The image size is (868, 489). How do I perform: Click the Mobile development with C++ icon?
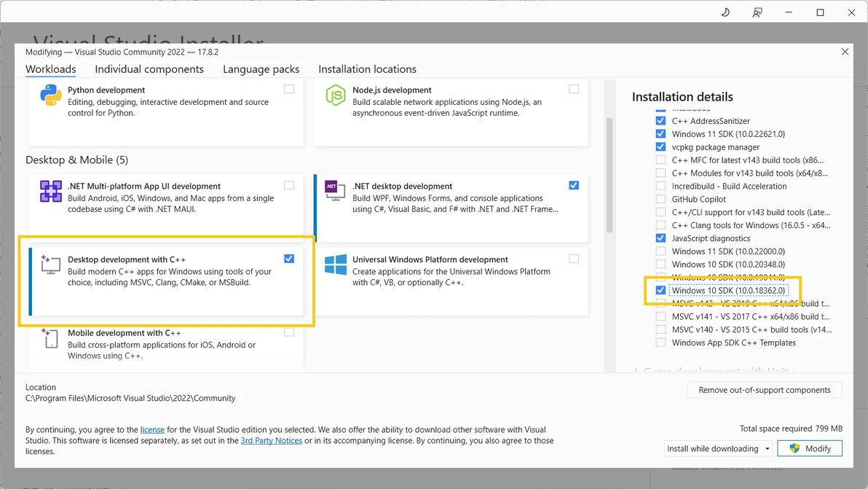pyautogui.click(x=50, y=338)
